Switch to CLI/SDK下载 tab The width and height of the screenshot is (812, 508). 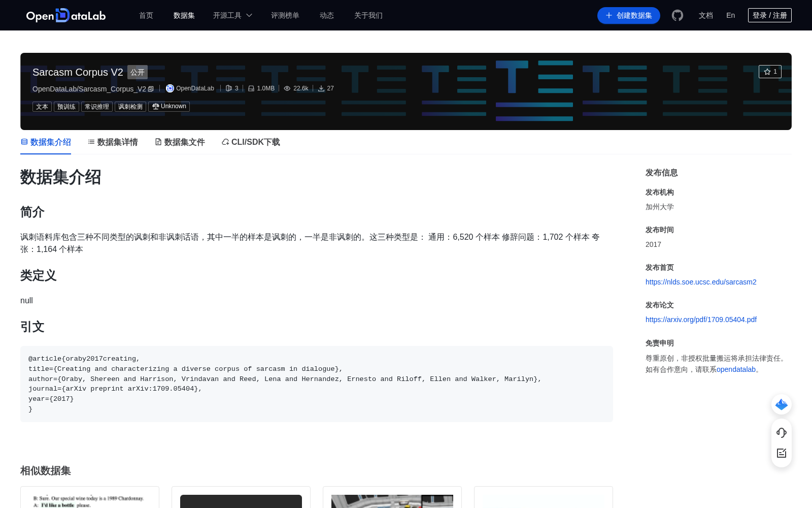point(251,142)
